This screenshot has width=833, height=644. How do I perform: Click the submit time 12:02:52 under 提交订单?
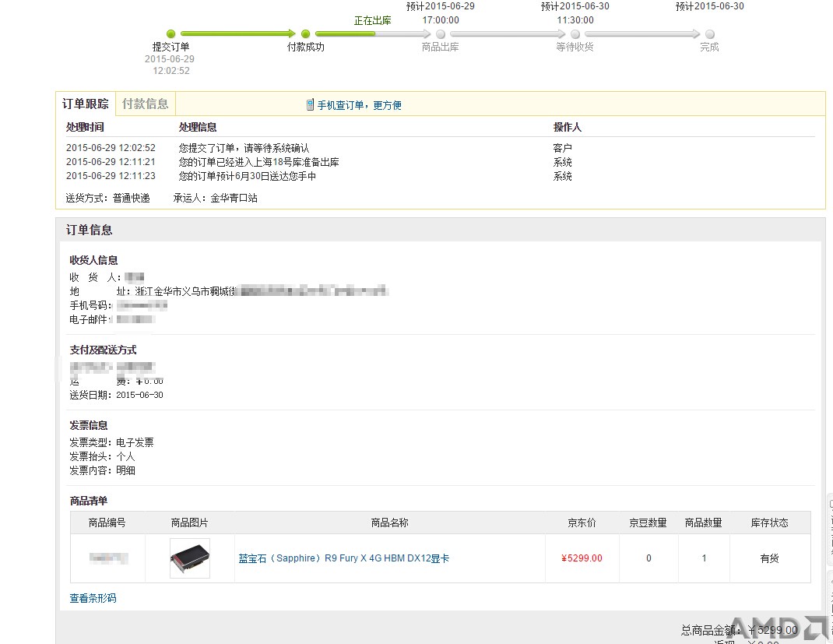171,71
